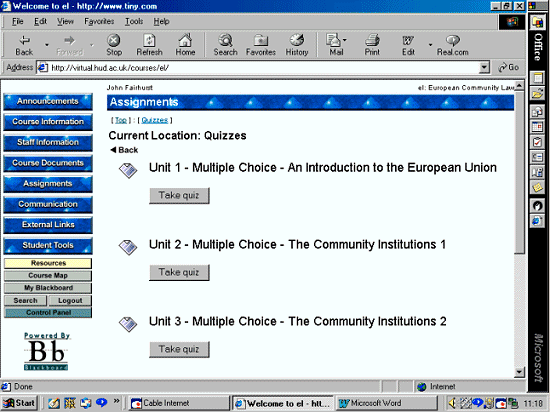
Task: Click Go next to address bar
Action: coord(509,67)
